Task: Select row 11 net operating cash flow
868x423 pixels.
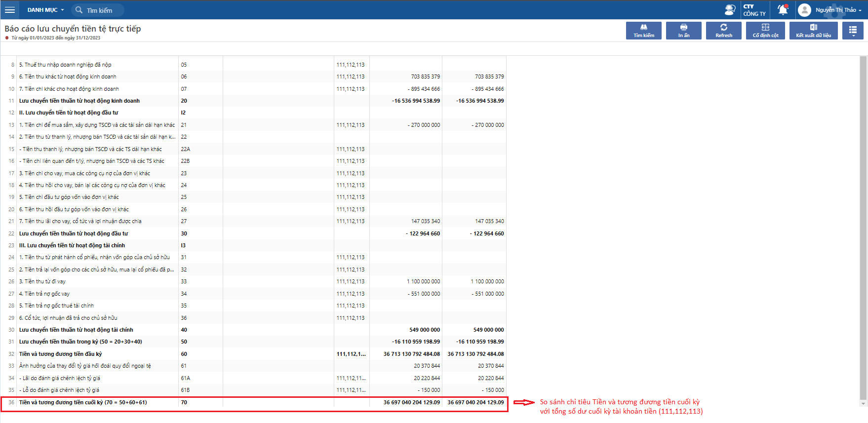Action: pos(79,101)
